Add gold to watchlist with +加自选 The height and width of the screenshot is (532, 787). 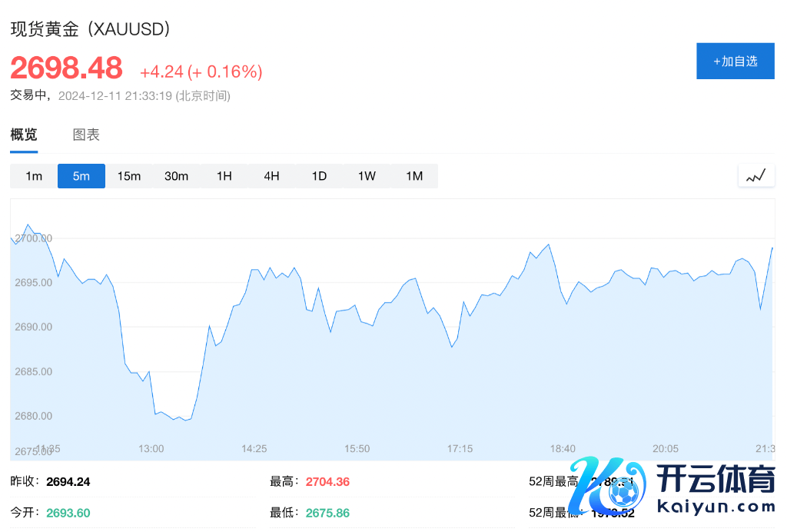(x=735, y=62)
